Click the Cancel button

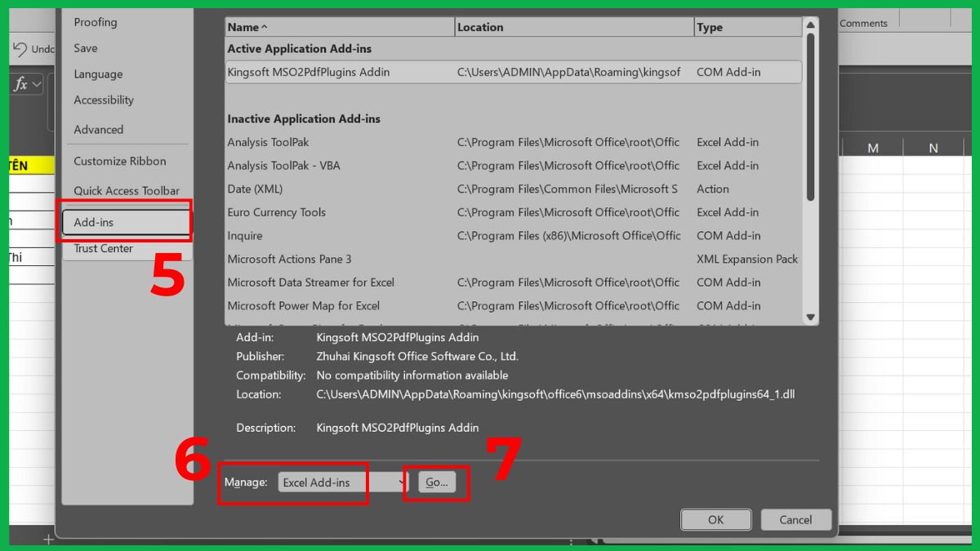coord(795,520)
